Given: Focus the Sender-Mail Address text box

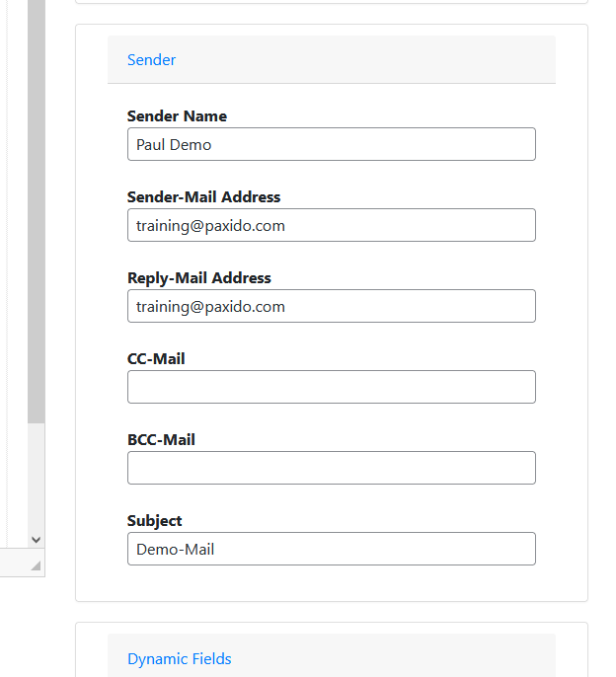Looking at the screenshot, I should (331, 225).
